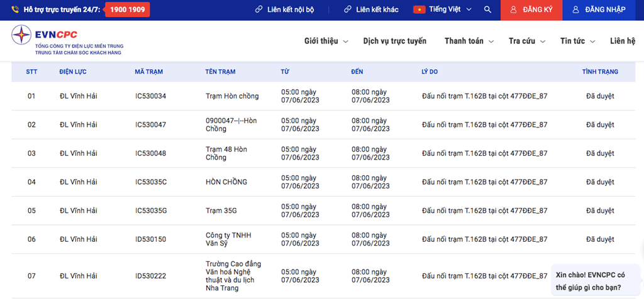Call hotline number 1900 1909
The height and width of the screenshot is (299, 644).
[x=127, y=10]
